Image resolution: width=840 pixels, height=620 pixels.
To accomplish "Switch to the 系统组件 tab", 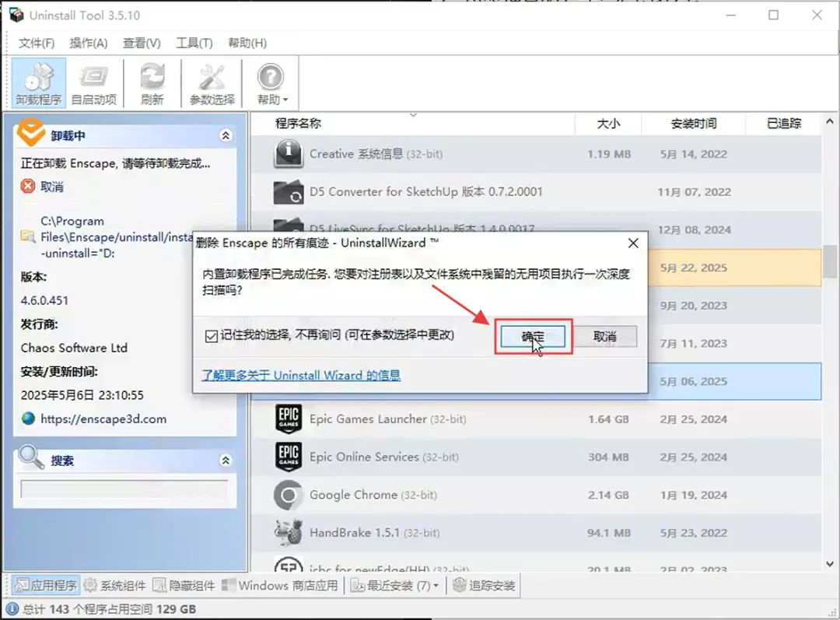I will pyautogui.click(x=114, y=585).
